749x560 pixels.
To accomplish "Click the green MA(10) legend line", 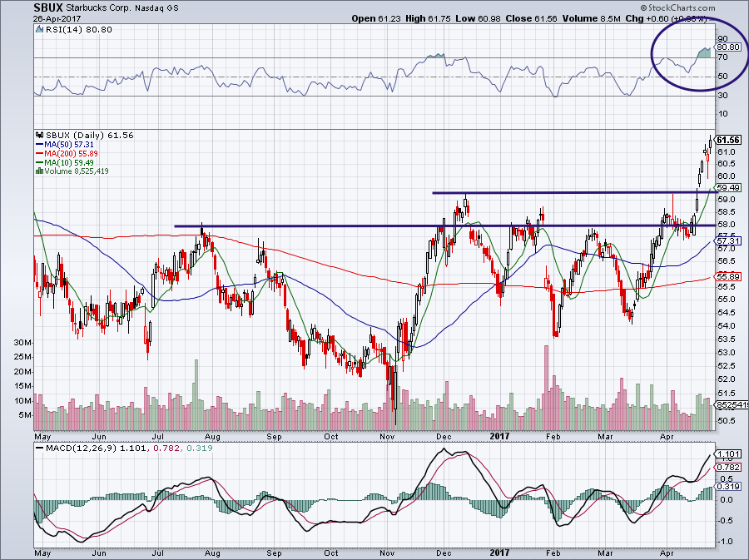I will coord(40,162).
